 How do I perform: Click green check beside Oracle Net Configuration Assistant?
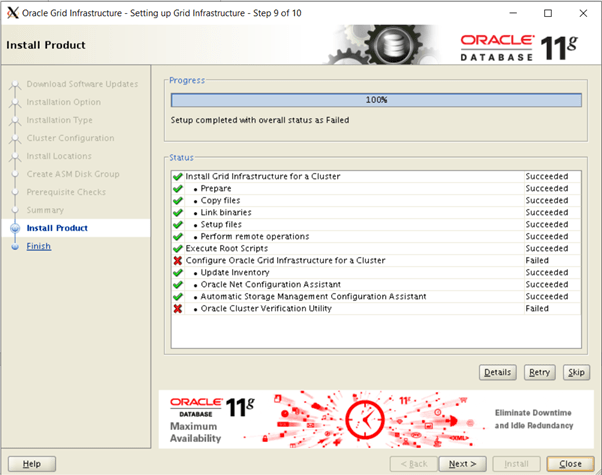[x=178, y=285]
